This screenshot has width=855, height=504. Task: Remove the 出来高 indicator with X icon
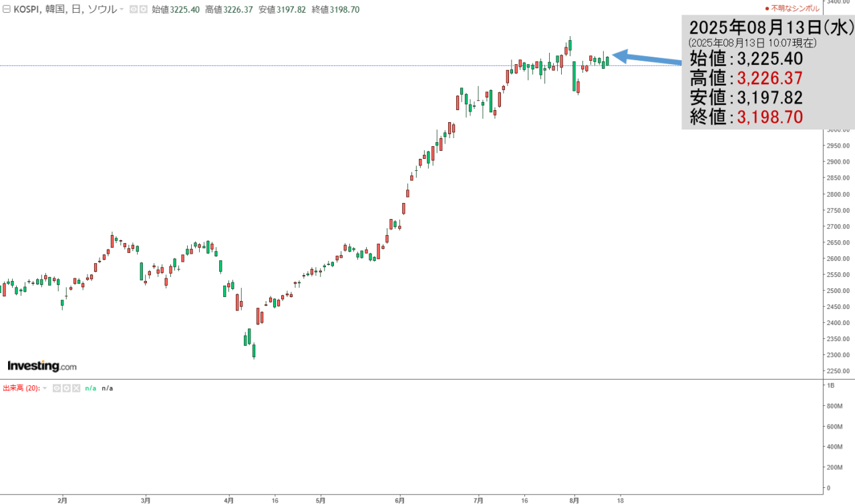tap(75, 388)
